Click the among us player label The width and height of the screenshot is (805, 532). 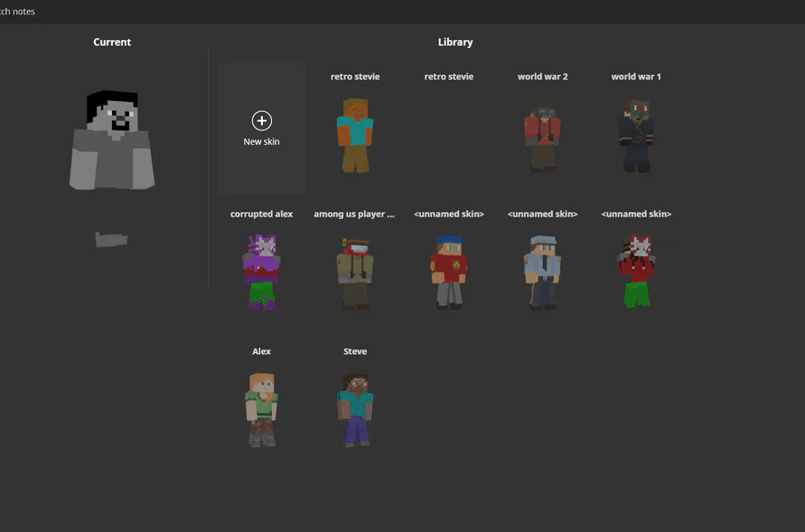click(x=353, y=214)
